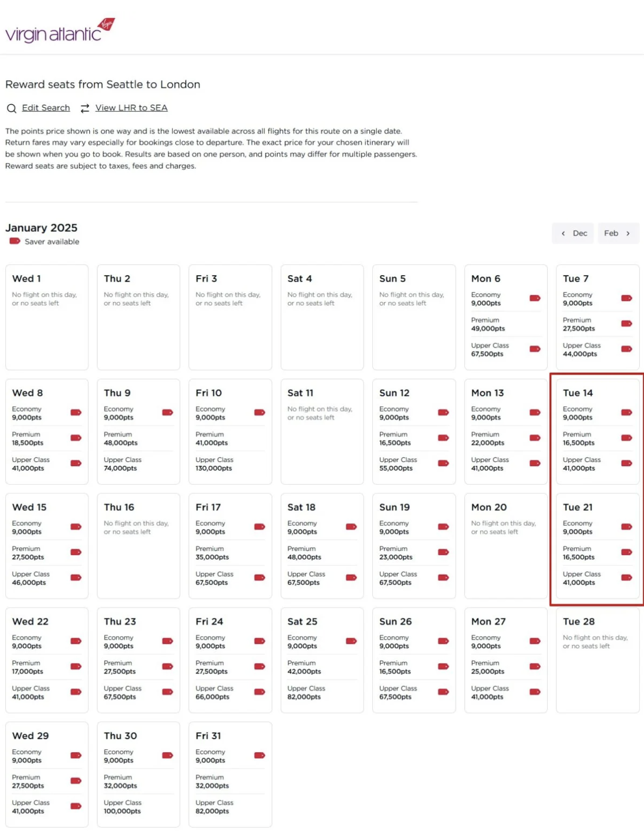Screen dimensions: 644x834
Task: Select Wed 22 Economy 9,000pts fare
Action: click(47, 641)
